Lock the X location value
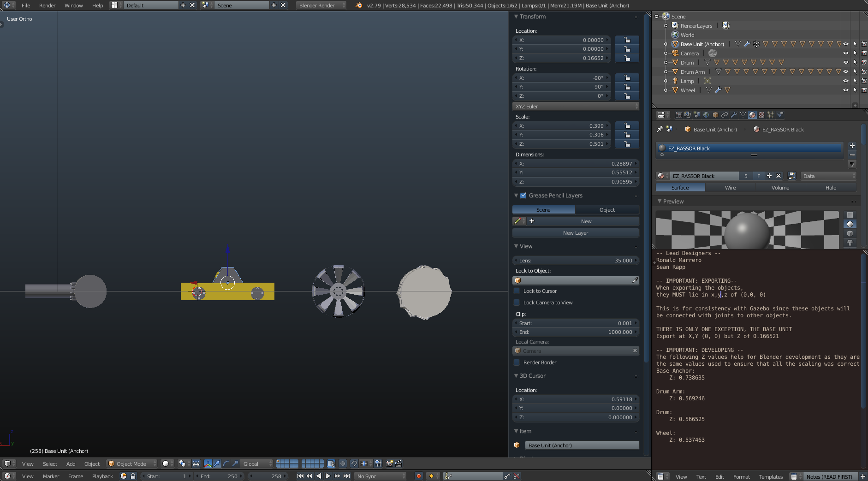Image resolution: width=868 pixels, height=481 pixels. coord(627,40)
